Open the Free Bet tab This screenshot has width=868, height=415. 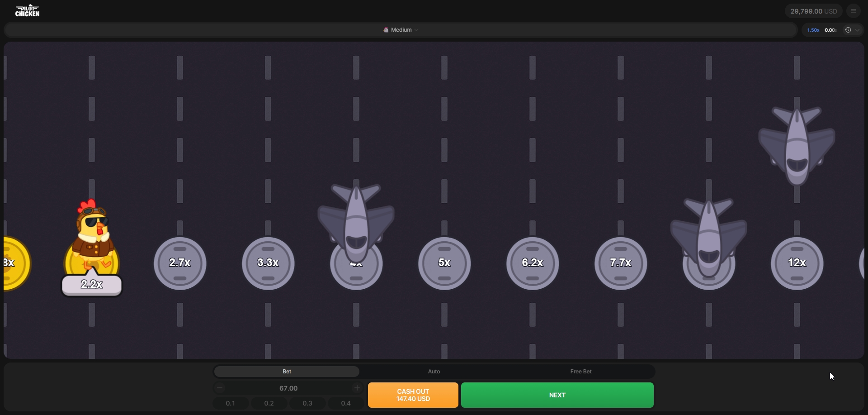click(580, 372)
